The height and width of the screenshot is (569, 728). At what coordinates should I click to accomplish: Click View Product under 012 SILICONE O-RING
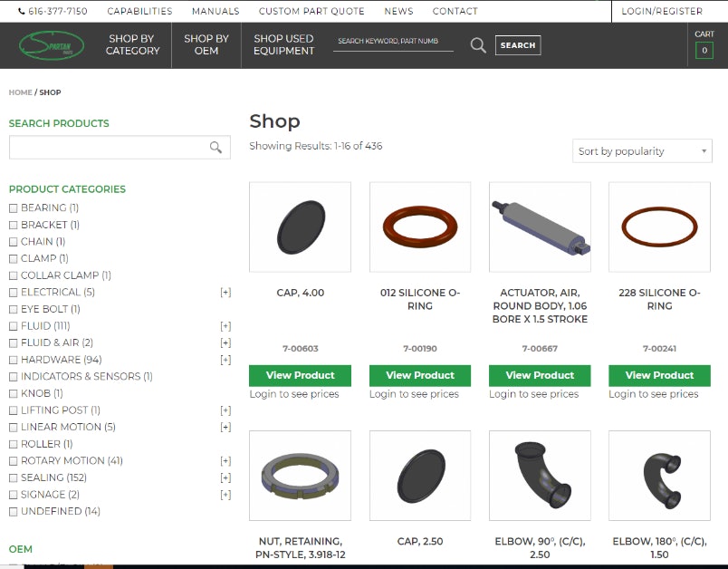pos(419,375)
